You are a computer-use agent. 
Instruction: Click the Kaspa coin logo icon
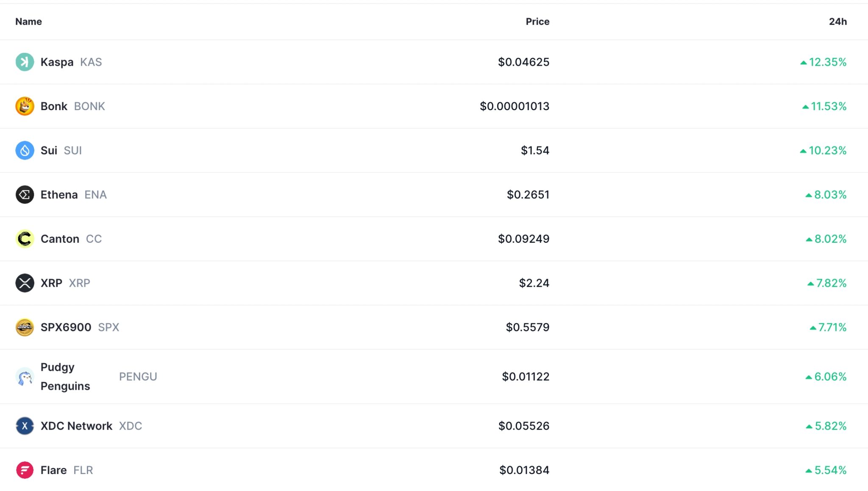coord(25,62)
